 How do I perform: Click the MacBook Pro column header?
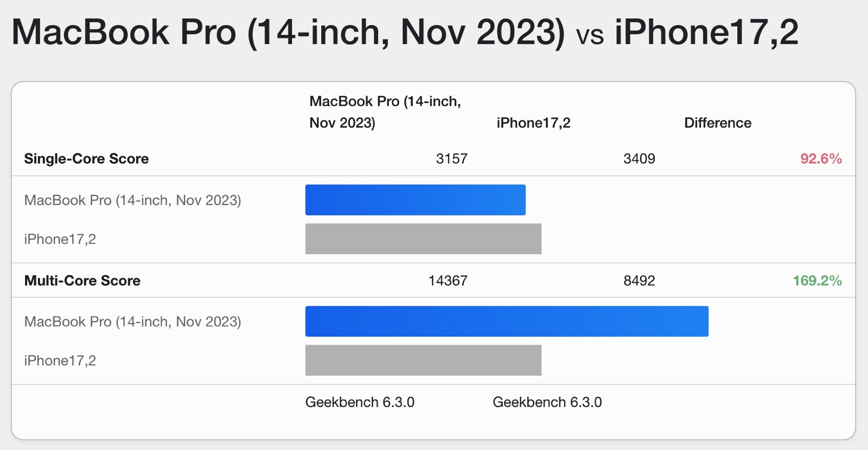pos(385,112)
